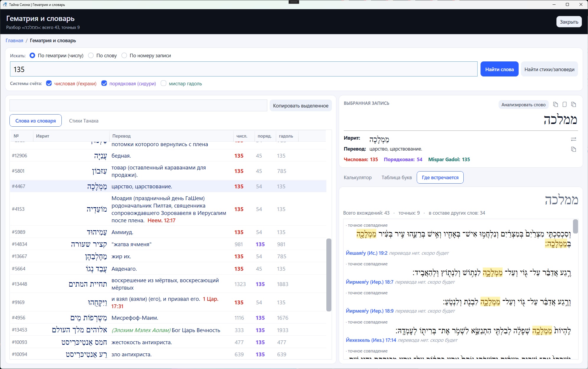The image size is (588, 369).
Task: Click the rightmost copy icon in ВЫБРАННАЯ ЗАПИСЬ header
Action: coord(574,105)
